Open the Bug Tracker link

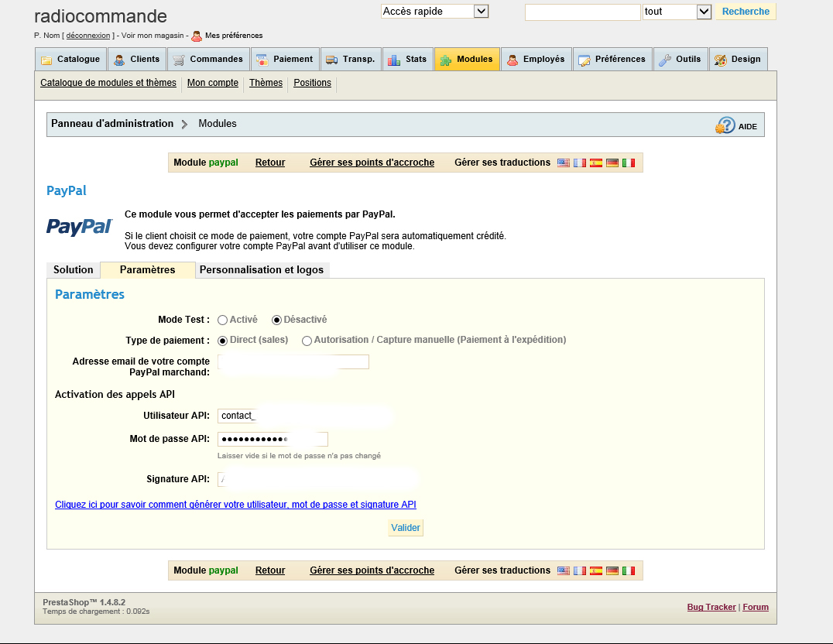pyautogui.click(x=711, y=608)
